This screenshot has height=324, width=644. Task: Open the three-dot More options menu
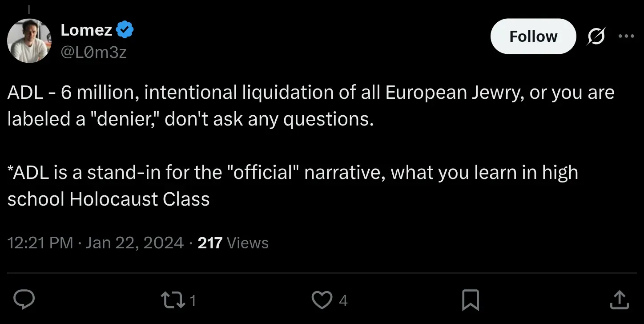coord(626,36)
